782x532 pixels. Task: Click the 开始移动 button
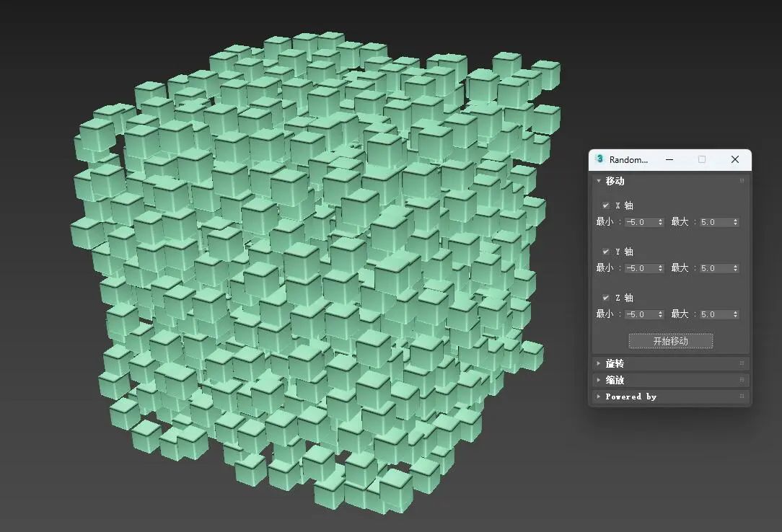670,341
